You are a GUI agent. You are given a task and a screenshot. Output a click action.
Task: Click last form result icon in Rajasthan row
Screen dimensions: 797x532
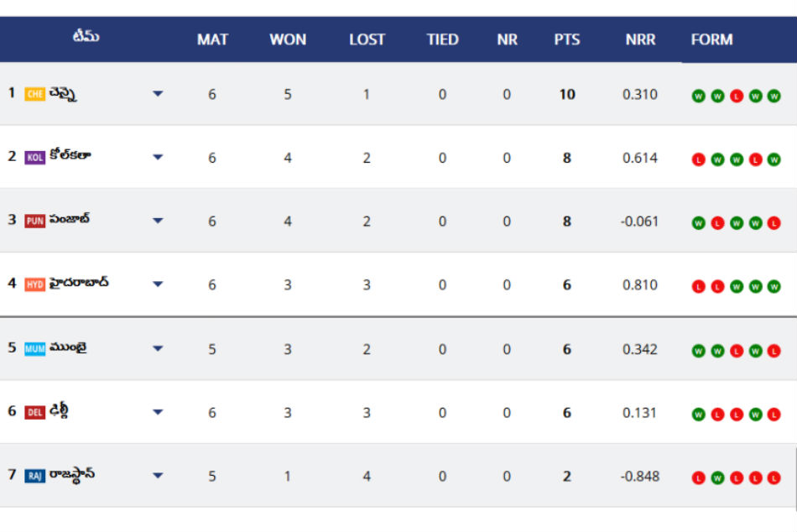tap(774, 477)
